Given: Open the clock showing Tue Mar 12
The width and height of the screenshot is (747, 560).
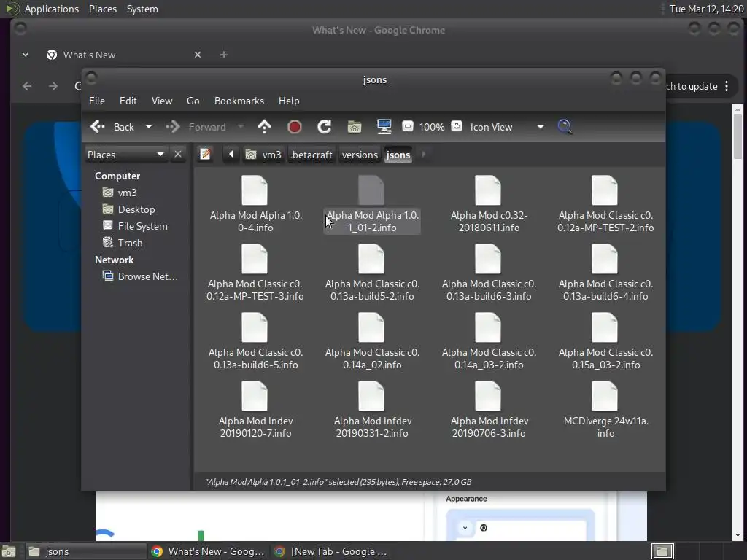Looking at the screenshot, I should click(706, 9).
